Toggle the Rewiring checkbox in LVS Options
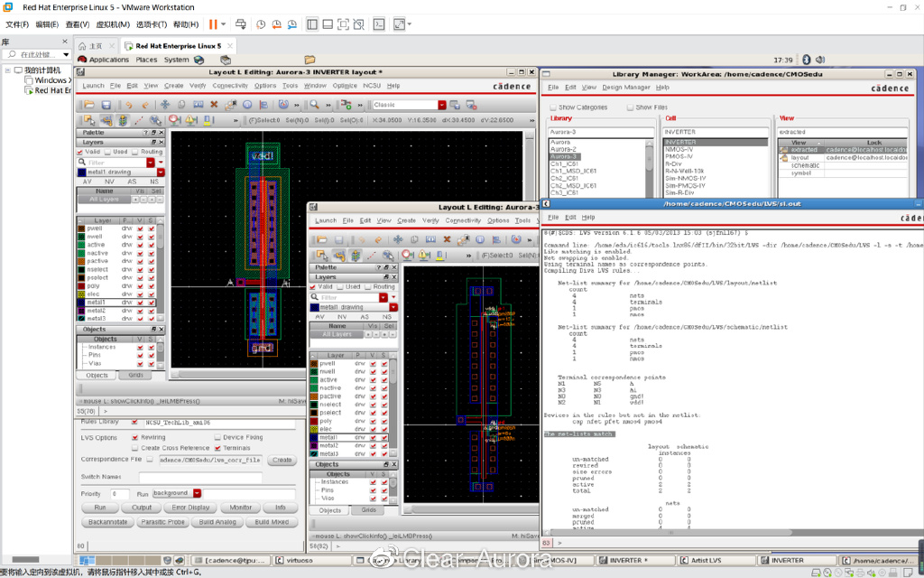Image resolution: width=924 pixels, height=578 pixels. 136,437
